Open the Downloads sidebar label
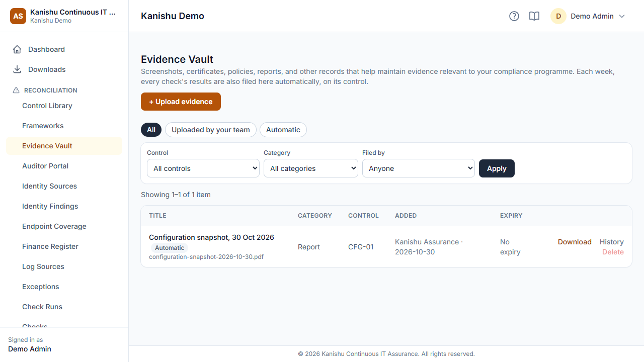644x362 pixels. [47, 69]
